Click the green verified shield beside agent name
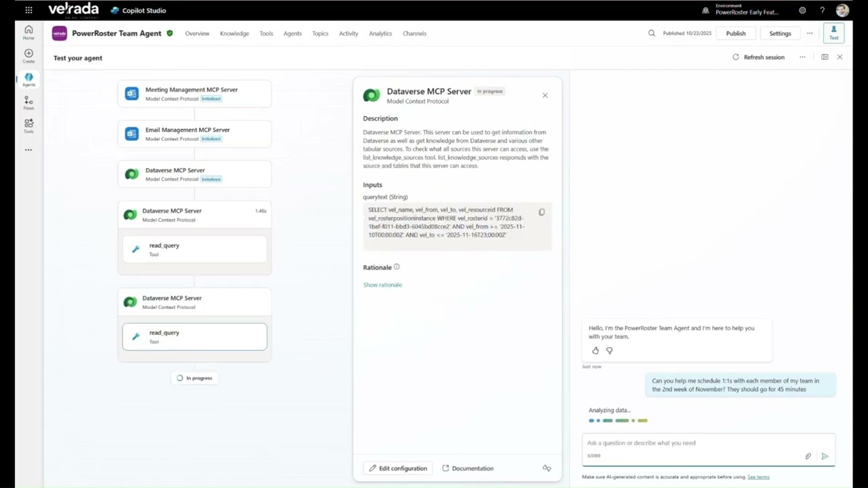This screenshot has width=868, height=488. click(170, 33)
